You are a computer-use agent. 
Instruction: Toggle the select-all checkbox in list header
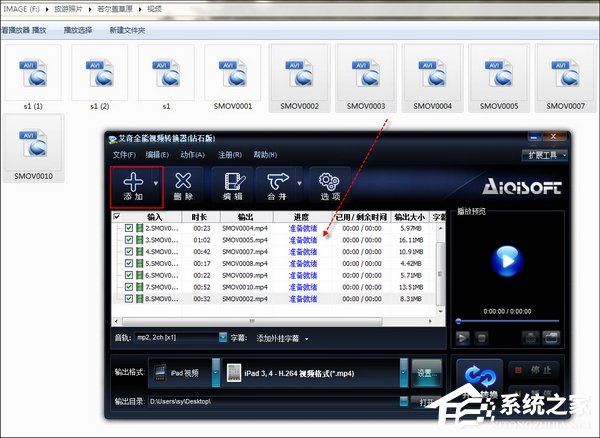coord(116,216)
